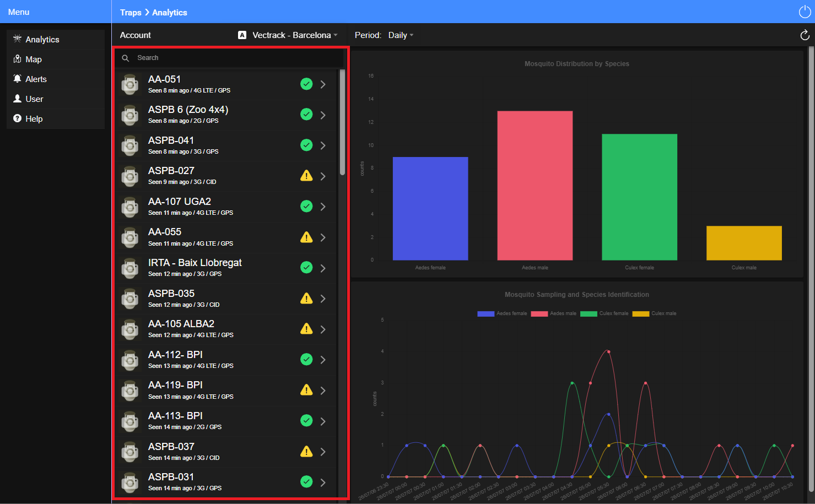Toggle Culex female series in legend
Screen dimensions: 815x504
604,313
